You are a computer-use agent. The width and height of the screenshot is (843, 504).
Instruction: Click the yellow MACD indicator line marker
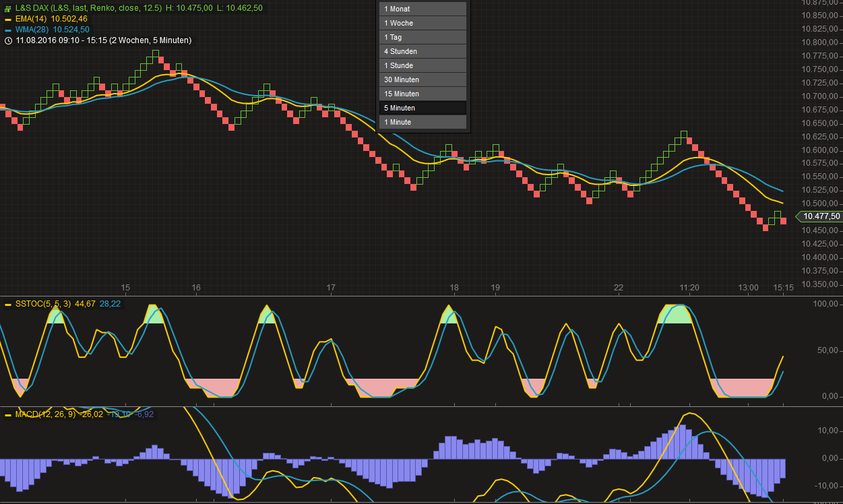(x=8, y=414)
